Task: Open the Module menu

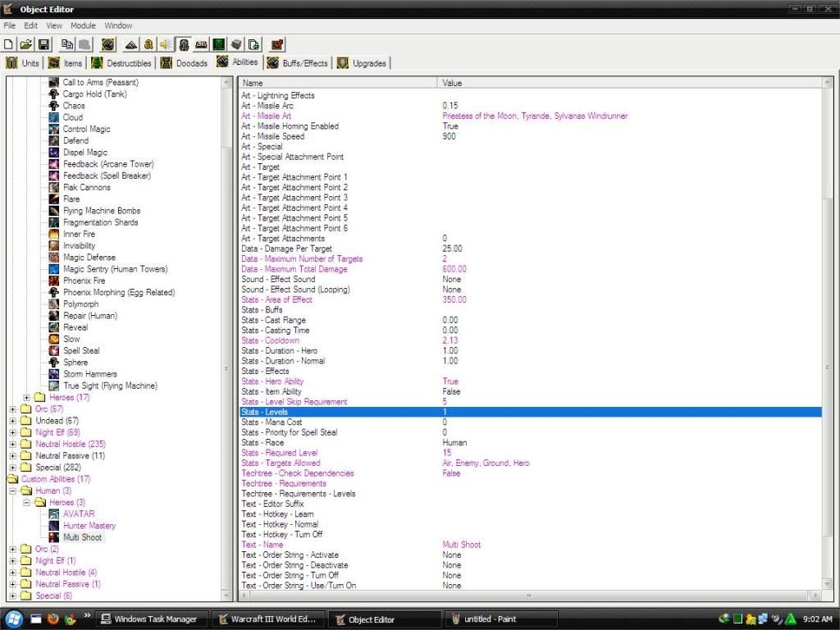Action: (x=83, y=25)
